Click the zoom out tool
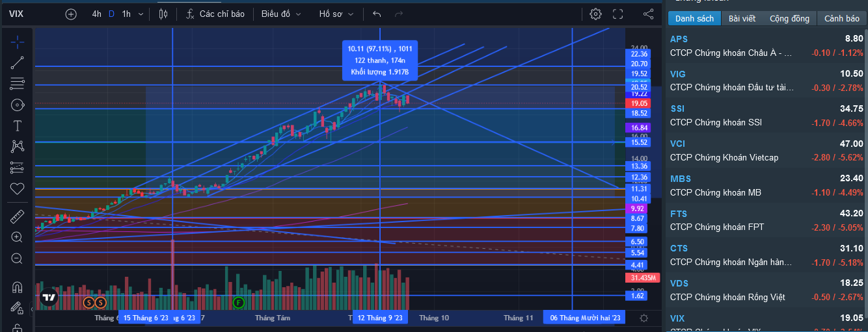 (x=17, y=259)
